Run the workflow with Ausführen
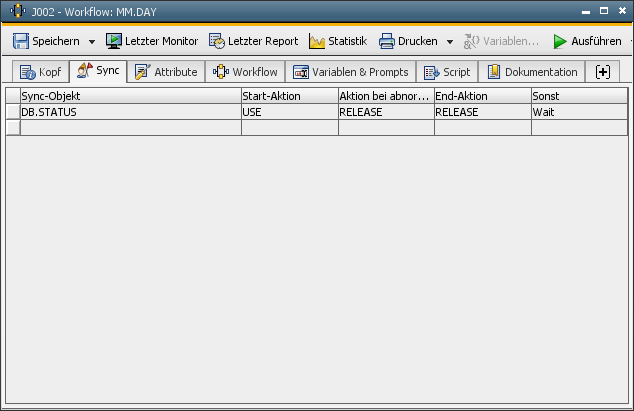Viewport: 634px width, 411px height. pos(587,41)
